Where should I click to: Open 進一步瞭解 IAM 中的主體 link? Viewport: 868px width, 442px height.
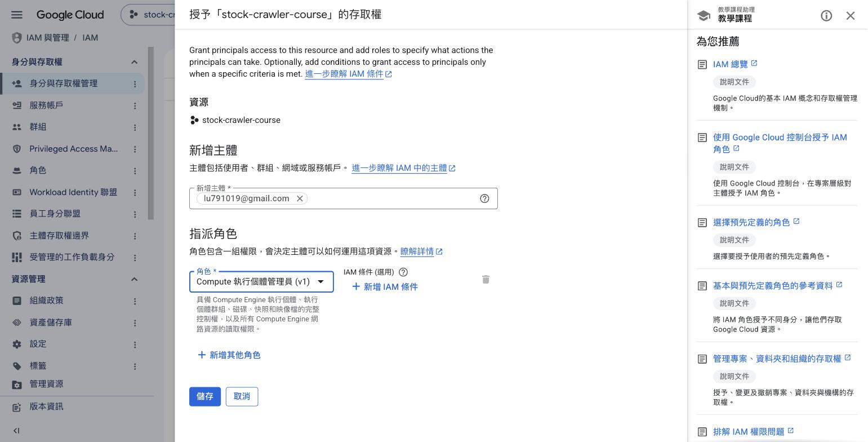tap(403, 168)
